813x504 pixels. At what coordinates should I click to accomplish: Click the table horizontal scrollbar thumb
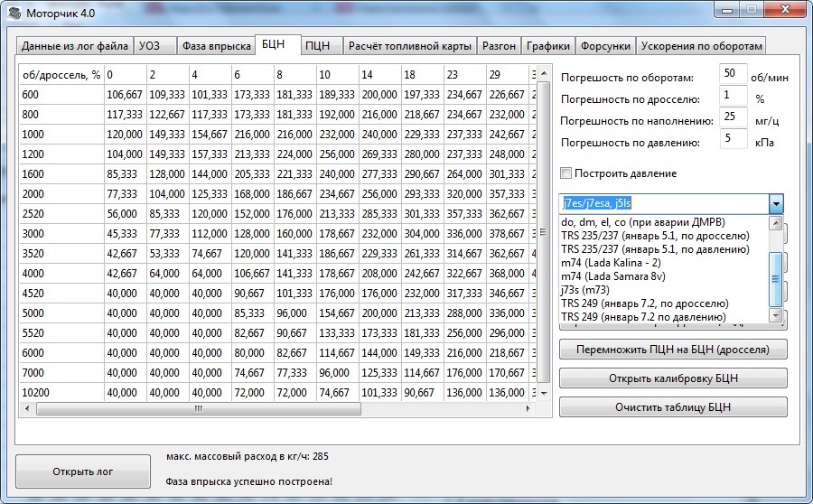click(x=198, y=408)
